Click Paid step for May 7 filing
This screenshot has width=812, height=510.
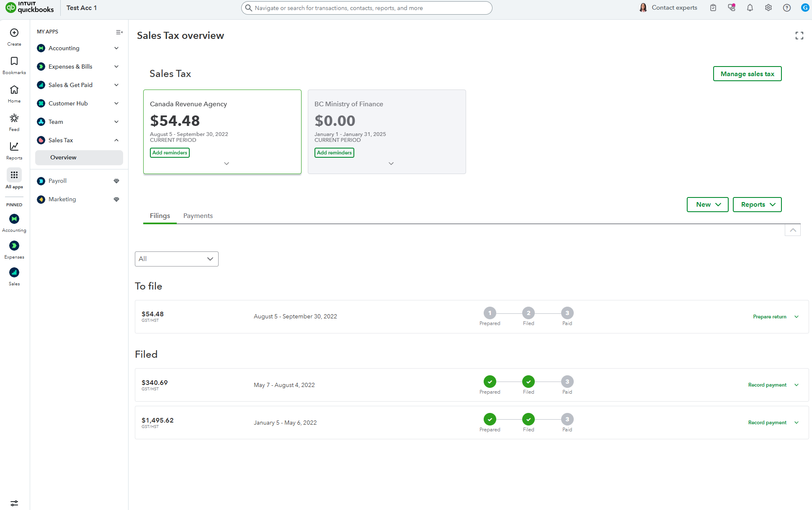(567, 382)
